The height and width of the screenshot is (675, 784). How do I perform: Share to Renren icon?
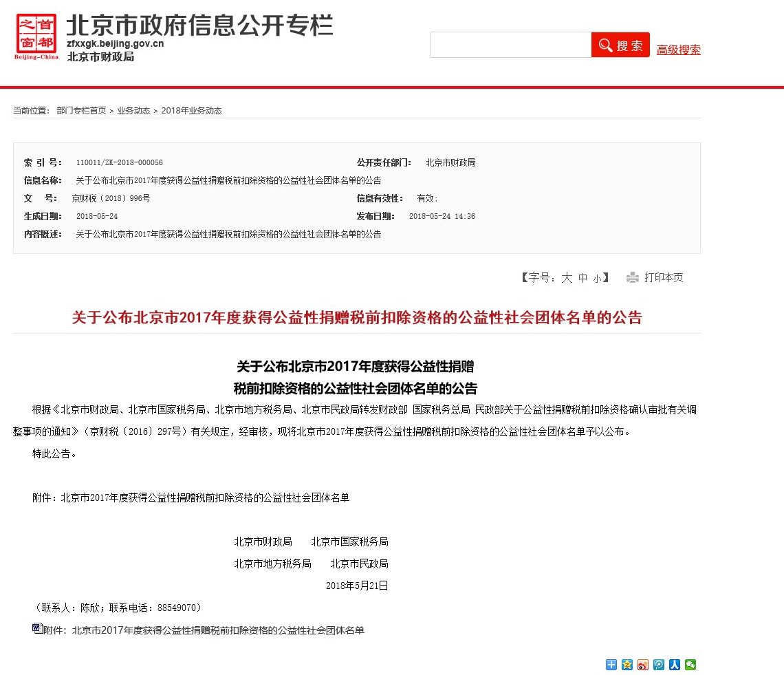click(x=675, y=664)
